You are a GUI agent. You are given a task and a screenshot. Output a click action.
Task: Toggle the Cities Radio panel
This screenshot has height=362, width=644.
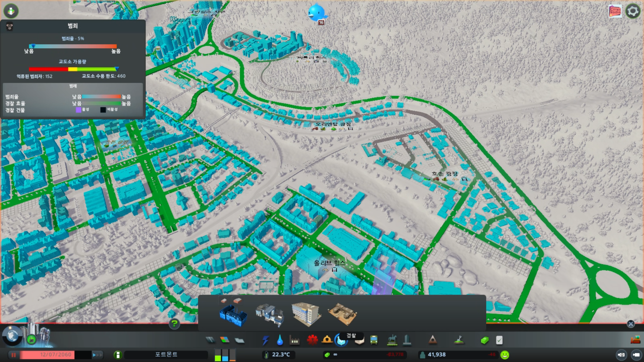tap(615, 11)
